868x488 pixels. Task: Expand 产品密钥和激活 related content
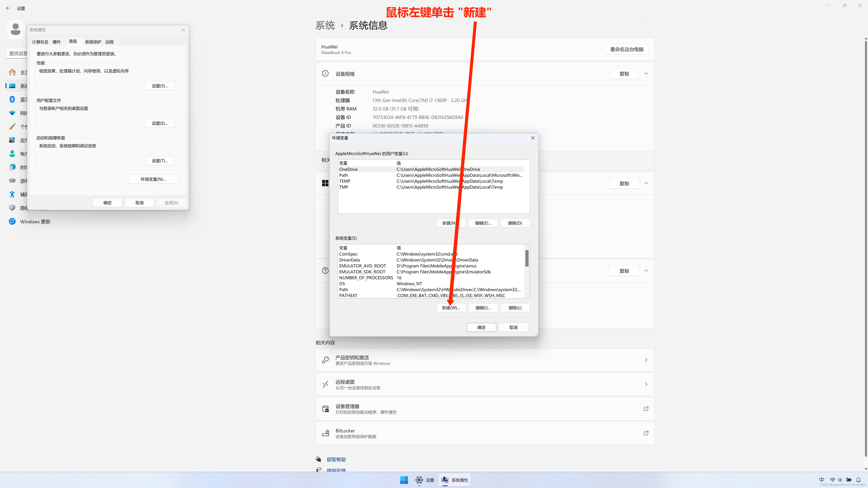(x=646, y=360)
